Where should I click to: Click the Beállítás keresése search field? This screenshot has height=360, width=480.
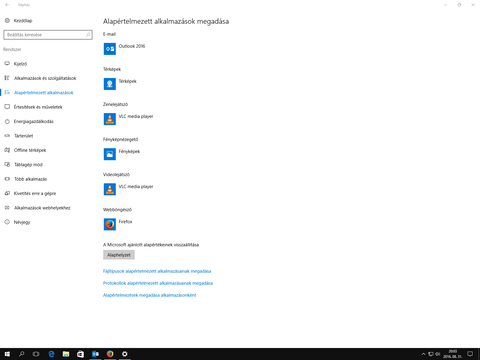(48, 35)
